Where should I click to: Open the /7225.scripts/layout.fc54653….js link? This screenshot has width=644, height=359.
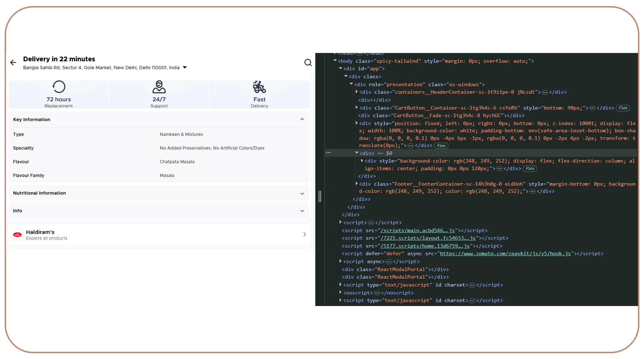428,238
